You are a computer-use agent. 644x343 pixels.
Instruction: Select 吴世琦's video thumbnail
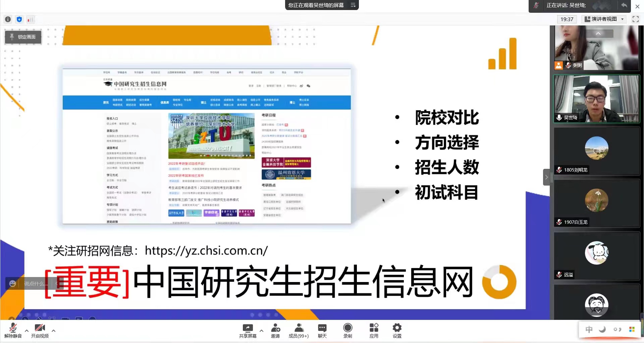pos(596,99)
